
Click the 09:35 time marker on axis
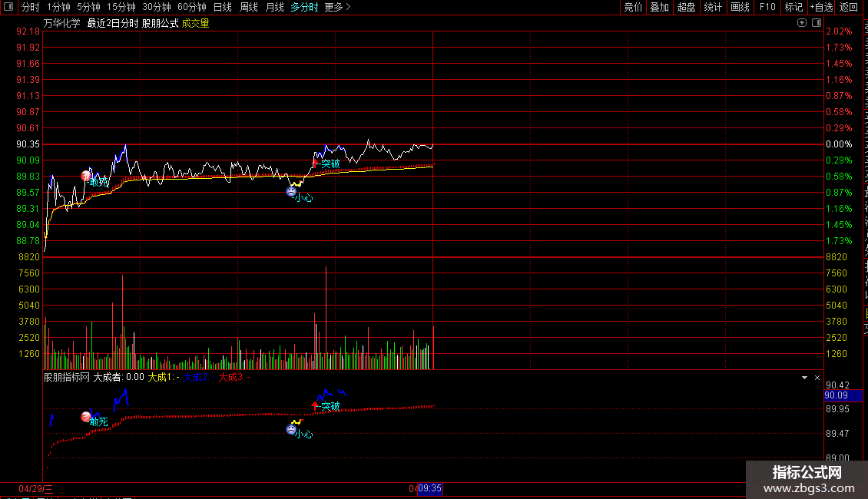point(429,488)
